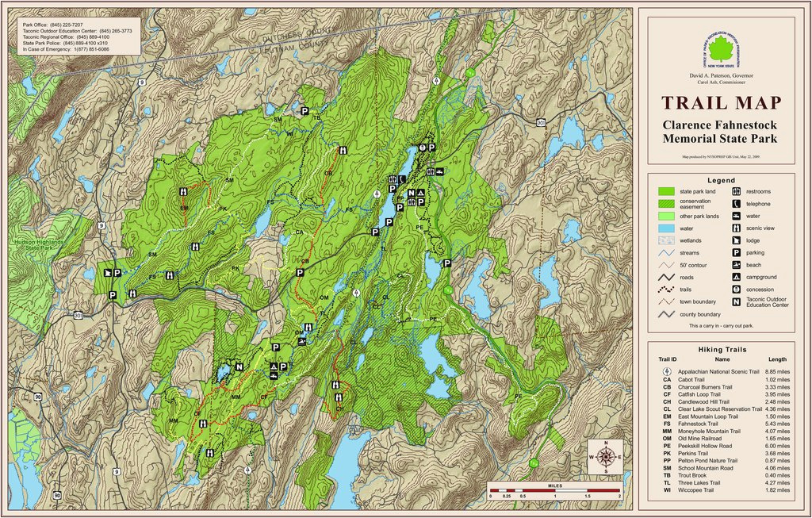Viewport: 812px width, 518px height.
Task: Click the Taconic Outdoor Education Center legend icon
Action: coord(737,301)
